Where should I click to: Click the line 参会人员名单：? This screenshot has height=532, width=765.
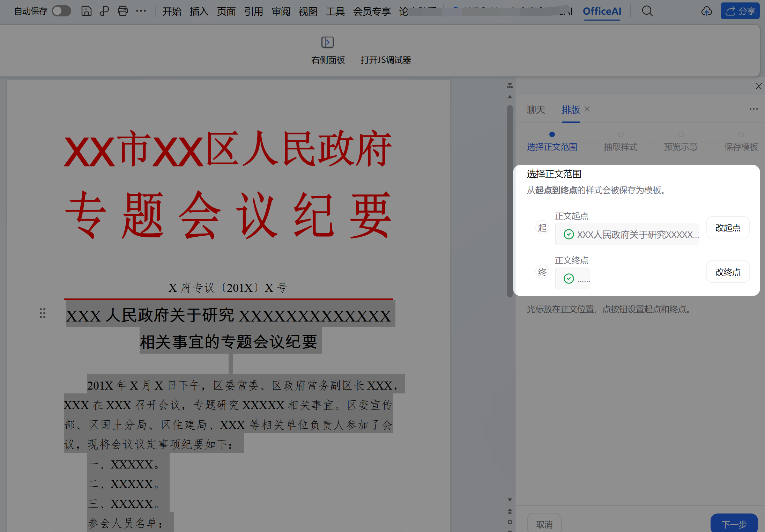pyautogui.click(x=126, y=523)
